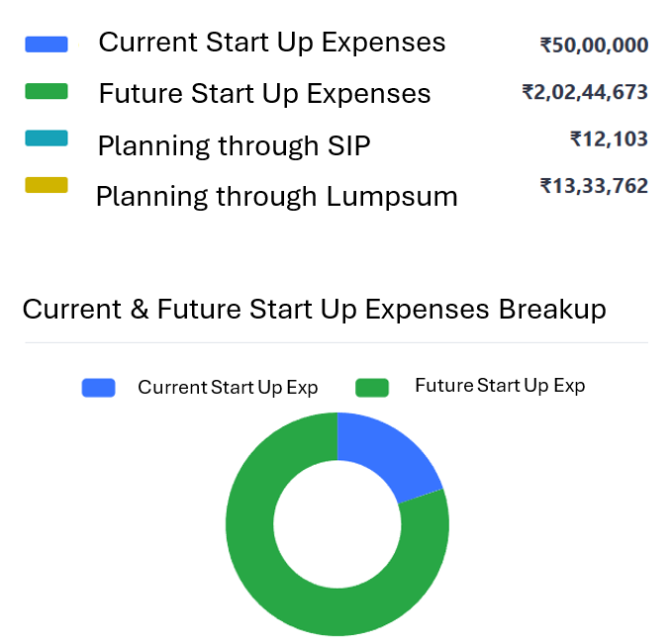Click the yellow Planning through Lumpsum swatch
The image size is (672, 644).
point(47,185)
